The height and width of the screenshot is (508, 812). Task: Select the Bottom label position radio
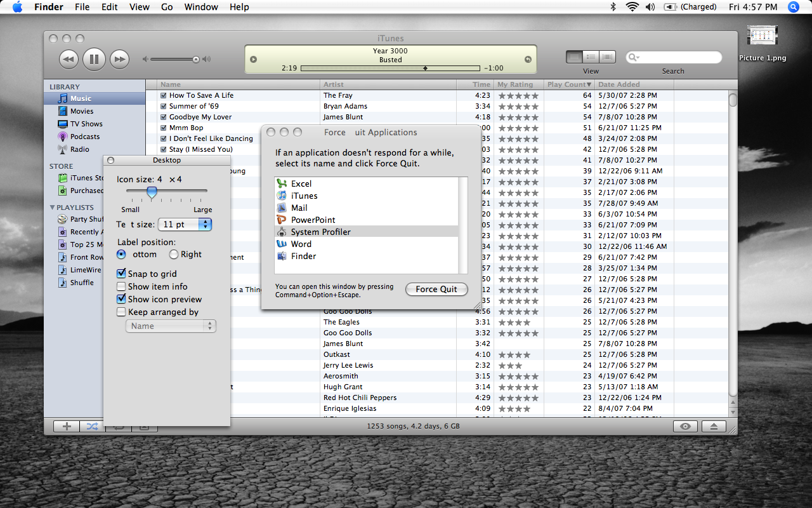coord(121,254)
